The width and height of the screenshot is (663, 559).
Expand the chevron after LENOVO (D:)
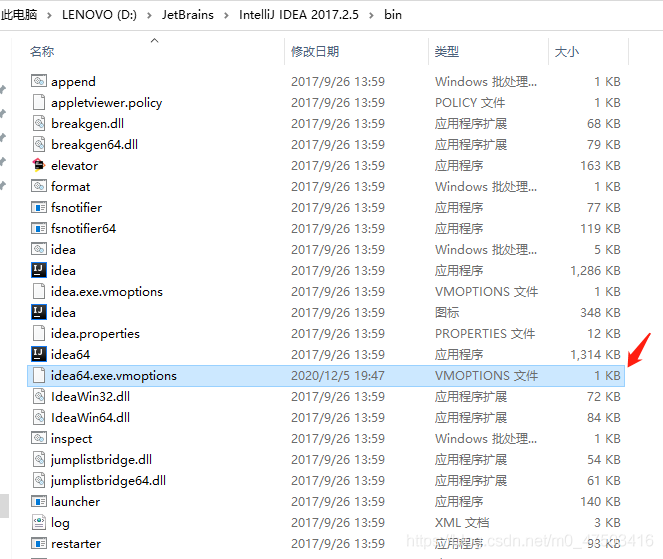click(x=149, y=15)
